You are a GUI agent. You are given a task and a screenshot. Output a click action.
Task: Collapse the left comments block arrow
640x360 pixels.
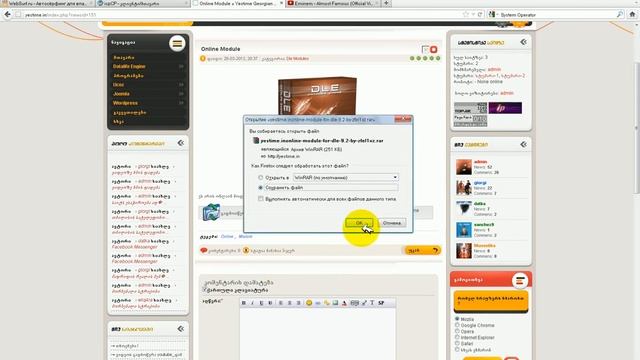(180, 143)
